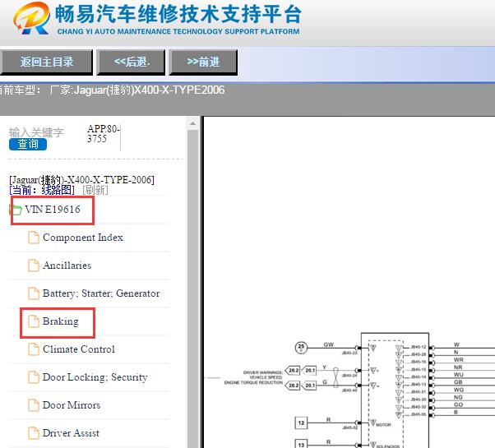
Task: Click the 厂家:Jaguar(捷豹)X400-X-TYPE2006 model text
Action: pos(137,90)
